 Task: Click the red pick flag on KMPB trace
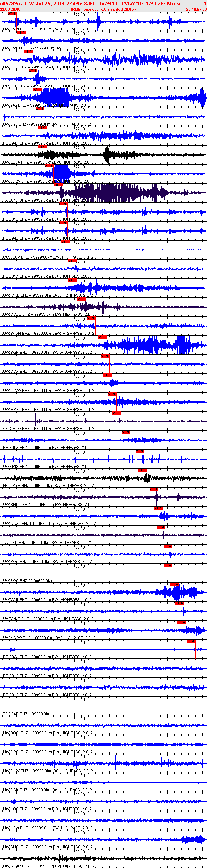coord(143,470)
